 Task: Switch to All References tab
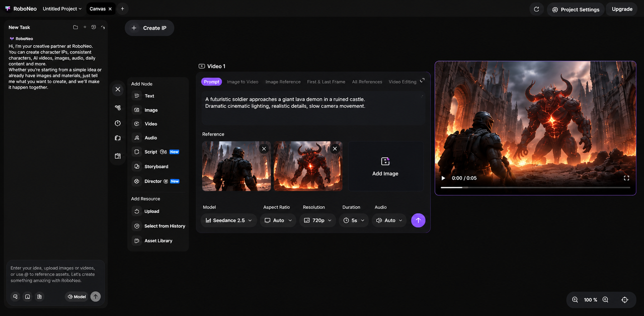367,82
